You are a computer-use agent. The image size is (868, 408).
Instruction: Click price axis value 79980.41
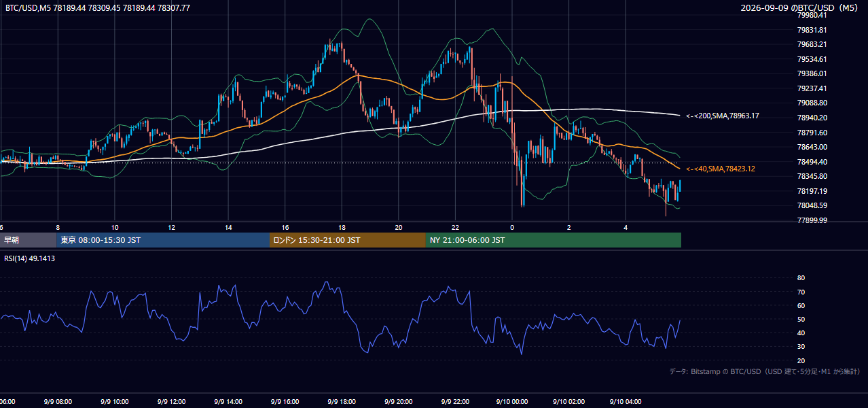(x=812, y=15)
